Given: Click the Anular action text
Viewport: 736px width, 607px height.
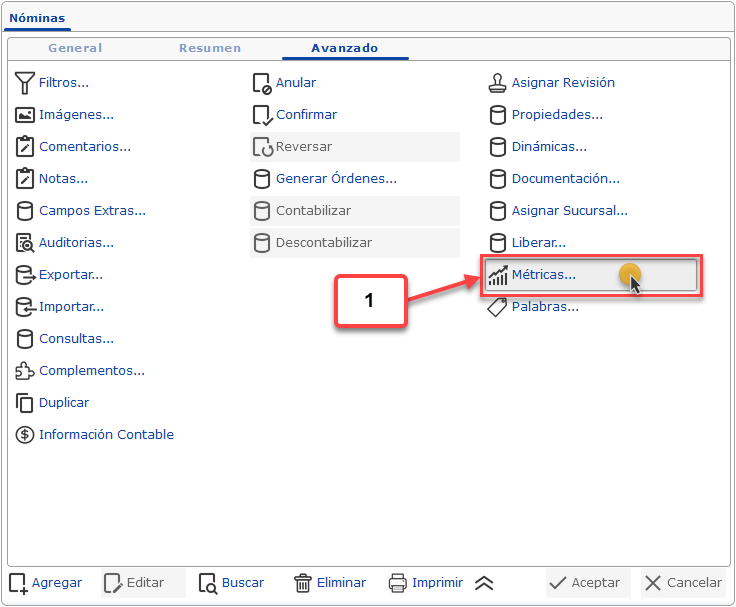Looking at the screenshot, I should pyautogui.click(x=296, y=83).
